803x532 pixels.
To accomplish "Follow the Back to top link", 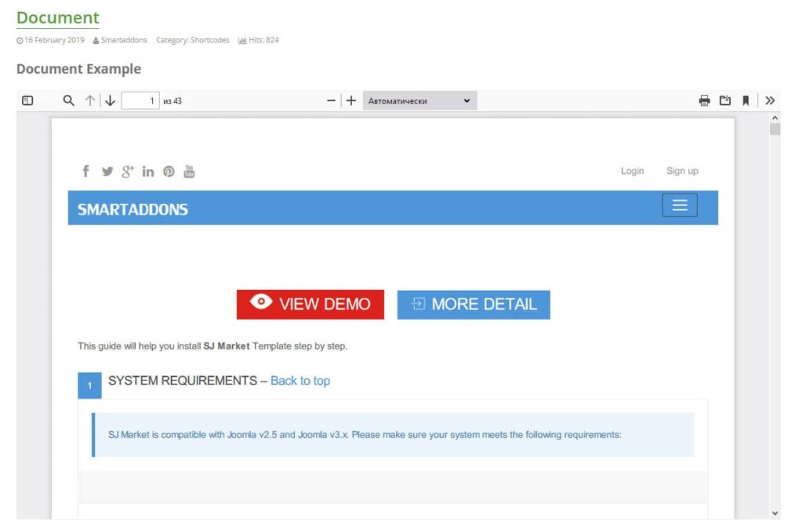I will pos(300,381).
